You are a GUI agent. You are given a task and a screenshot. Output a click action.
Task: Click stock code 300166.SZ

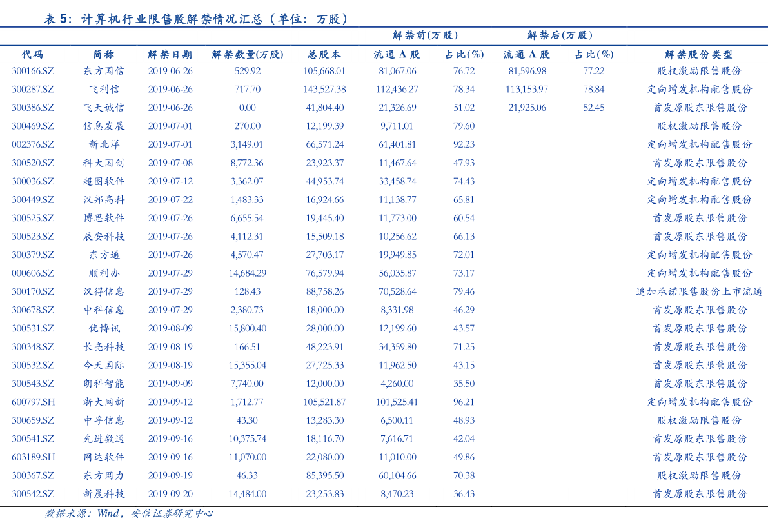click(x=33, y=71)
